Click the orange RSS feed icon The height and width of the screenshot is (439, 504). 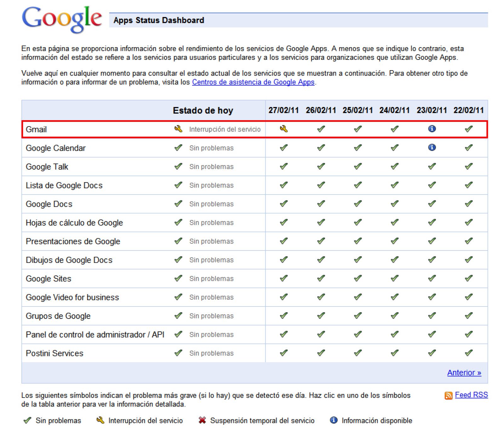pyautogui.click(x=449, y=395)
